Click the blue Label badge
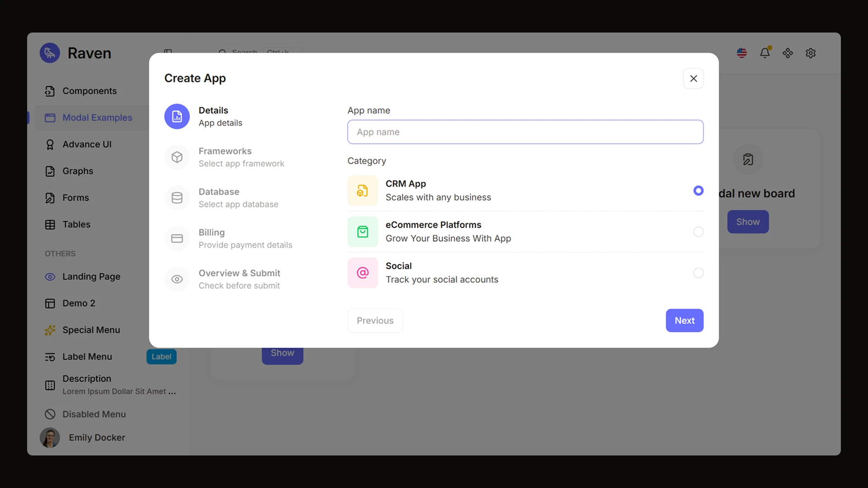Viewport: 868px width, 488px height. 161,357
